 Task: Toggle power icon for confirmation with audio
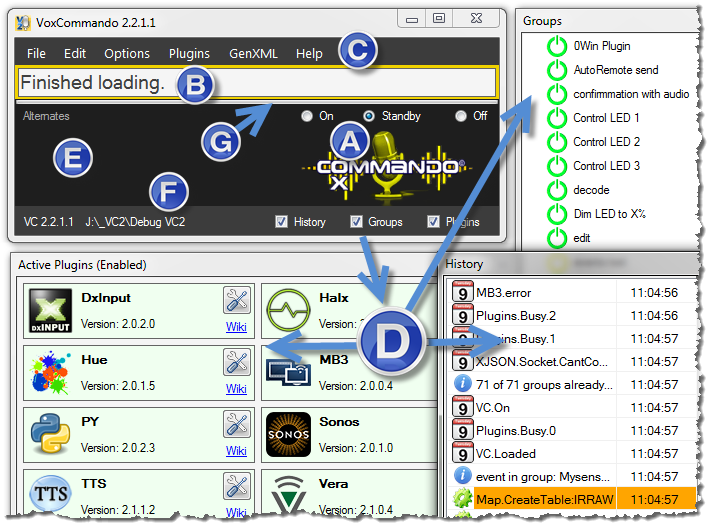pos(557,94)
